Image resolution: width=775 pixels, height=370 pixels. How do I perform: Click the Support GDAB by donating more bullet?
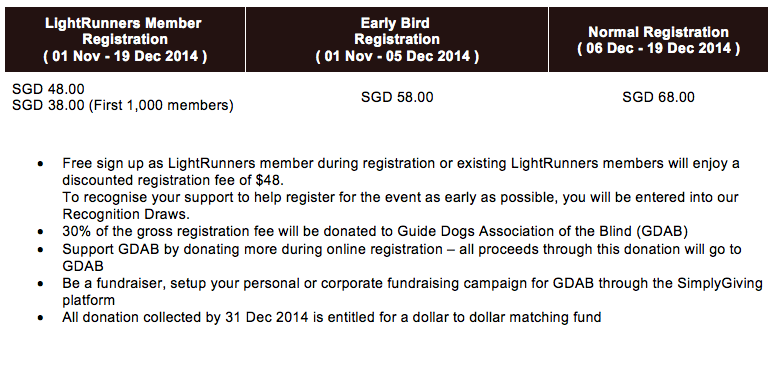pos(402,257)
